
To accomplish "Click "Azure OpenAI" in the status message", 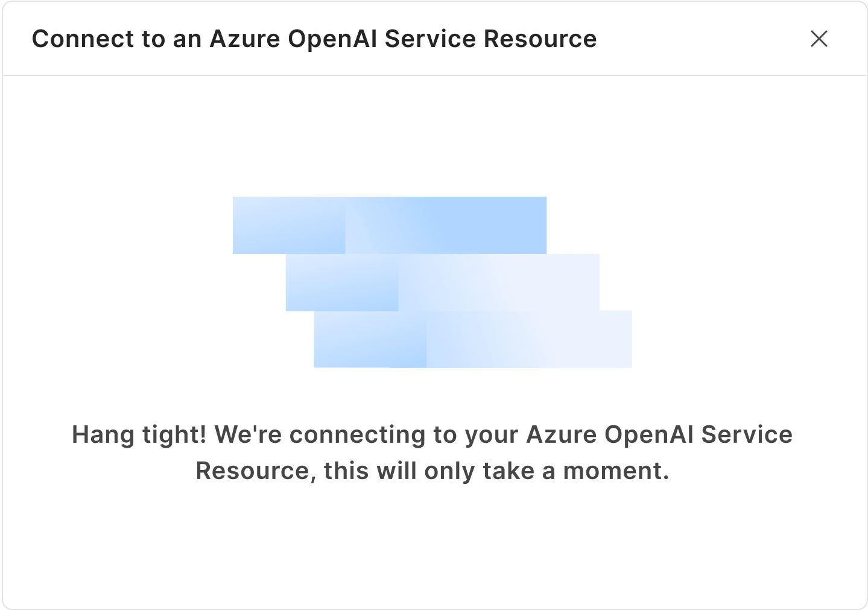I will [x=610, y=434].
